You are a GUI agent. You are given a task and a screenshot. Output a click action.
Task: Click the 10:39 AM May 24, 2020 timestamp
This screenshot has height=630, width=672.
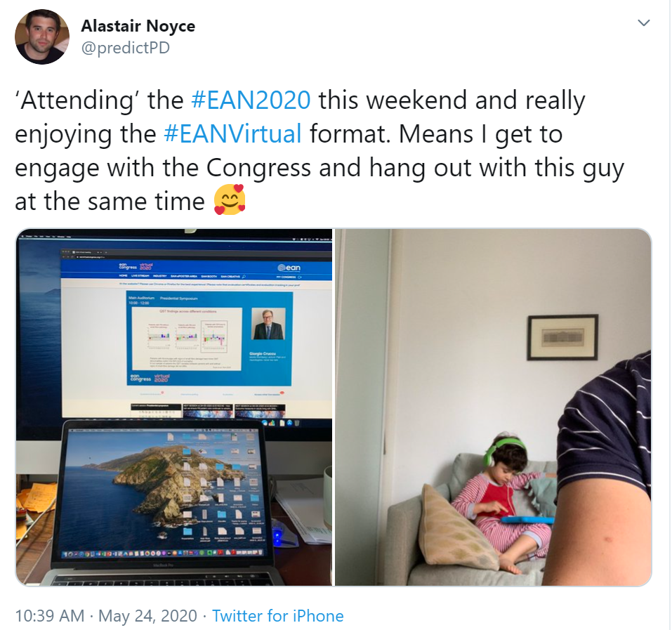coord(106,616)
